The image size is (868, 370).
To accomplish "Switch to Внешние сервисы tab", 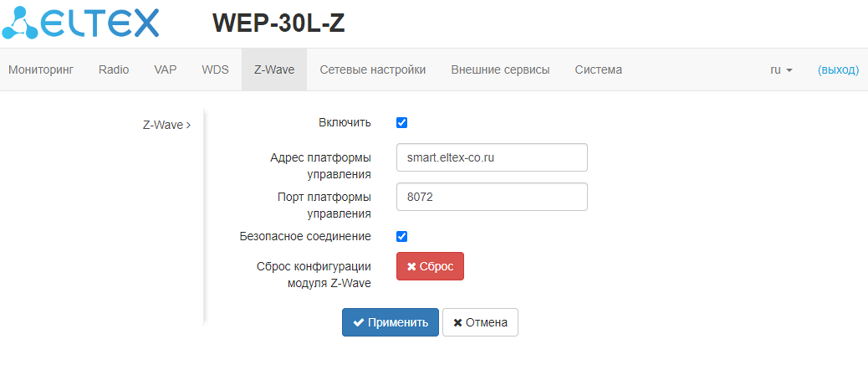I will click(x=500, y=70).
